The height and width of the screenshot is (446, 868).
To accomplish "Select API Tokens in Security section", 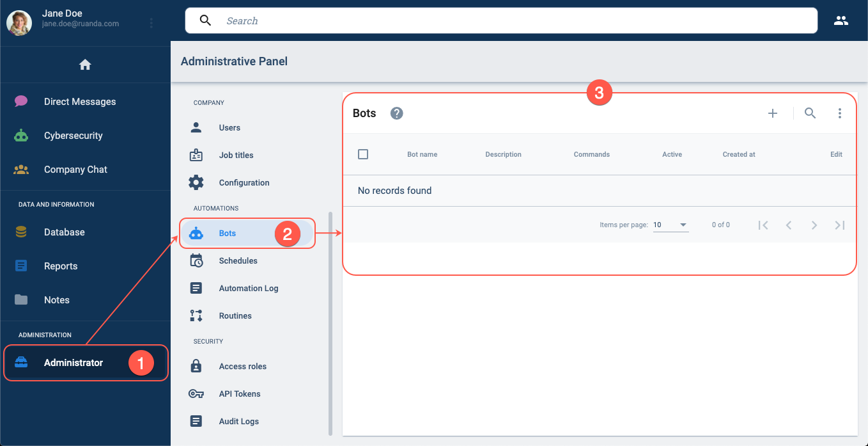I will click(x=239, y=394).
